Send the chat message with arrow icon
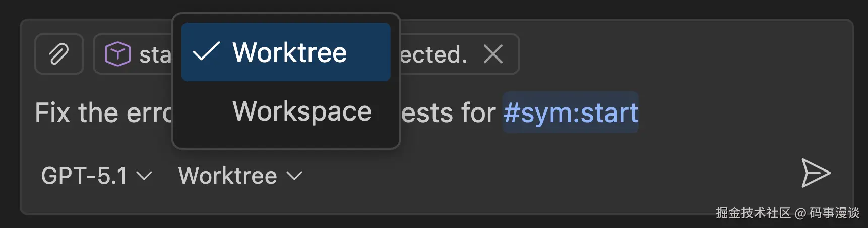The image size is (868, 228). [x=815, y=173]
